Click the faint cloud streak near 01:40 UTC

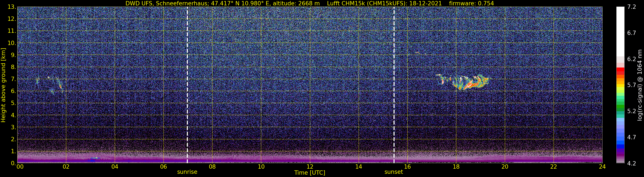tap(59, 85)
